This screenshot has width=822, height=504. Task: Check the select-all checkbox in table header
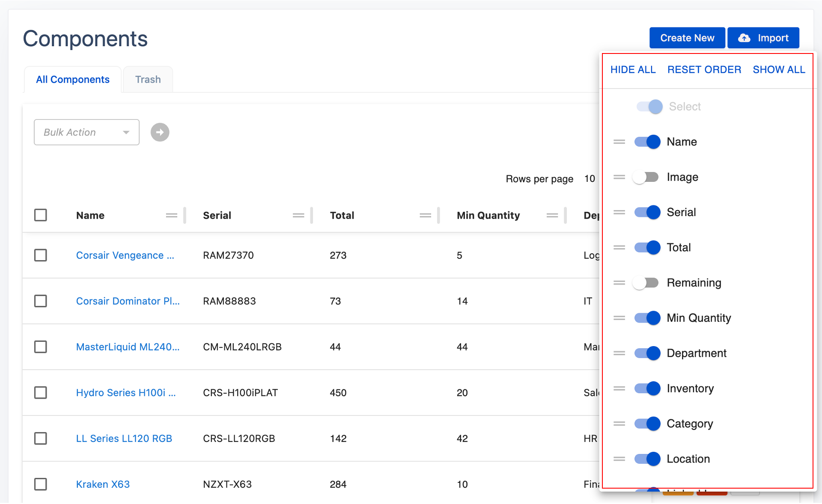[x=41, y=215]
